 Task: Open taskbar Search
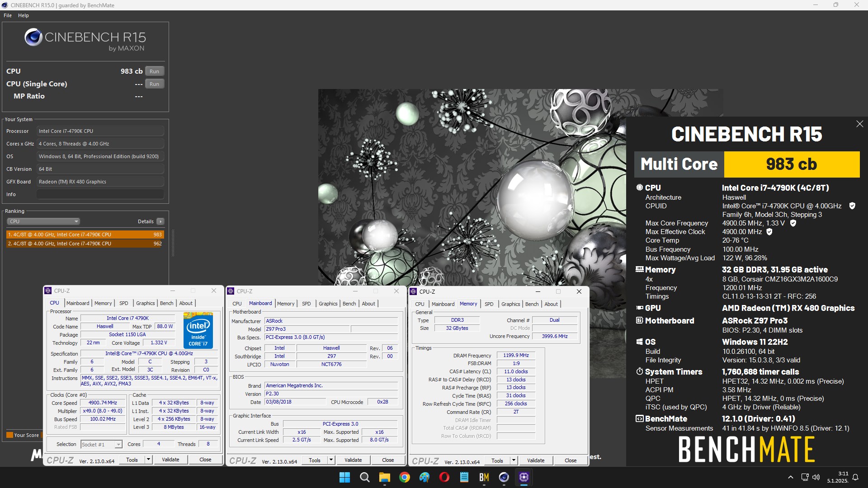pos(364,477)
